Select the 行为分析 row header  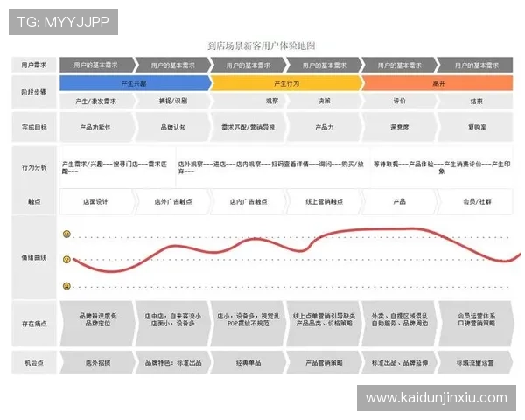pos(34,167)
